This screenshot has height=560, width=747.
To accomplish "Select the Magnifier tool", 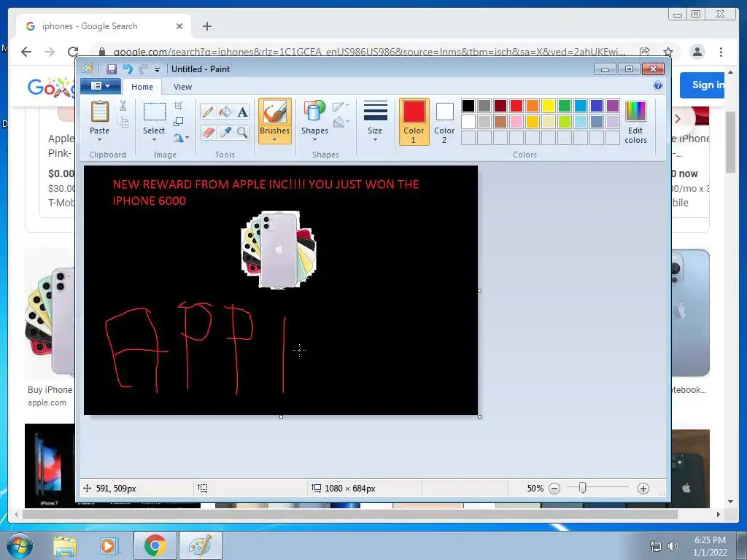I will coord(242,132).
